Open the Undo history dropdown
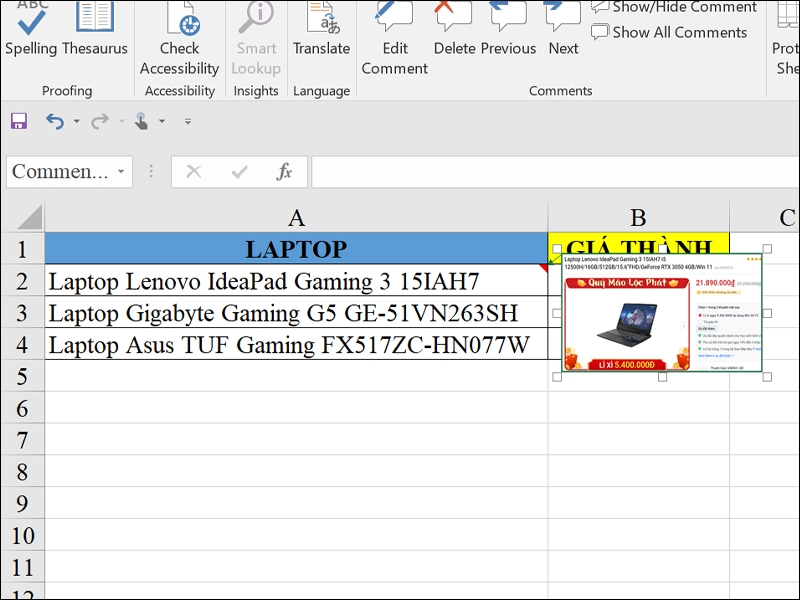 click(x=77, y=121)
